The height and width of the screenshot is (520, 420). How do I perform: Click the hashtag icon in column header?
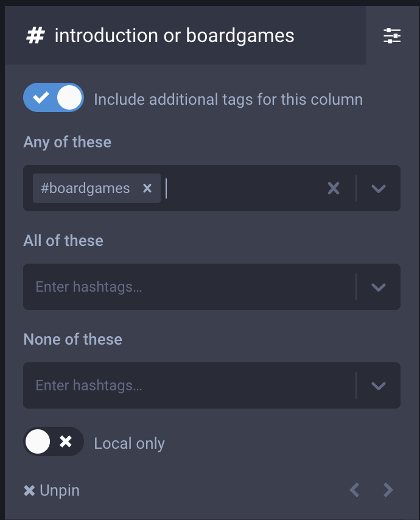(35, 36)
